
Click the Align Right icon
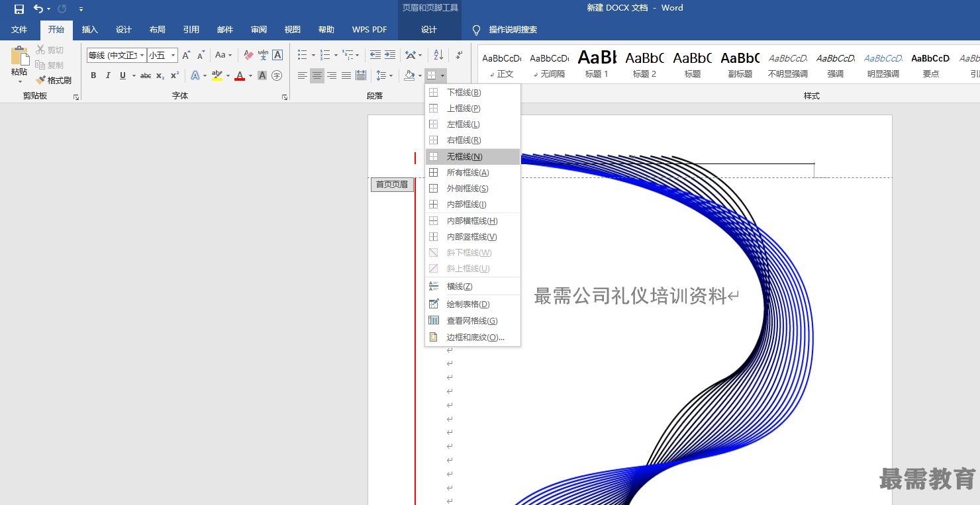(x=332, y=75)
